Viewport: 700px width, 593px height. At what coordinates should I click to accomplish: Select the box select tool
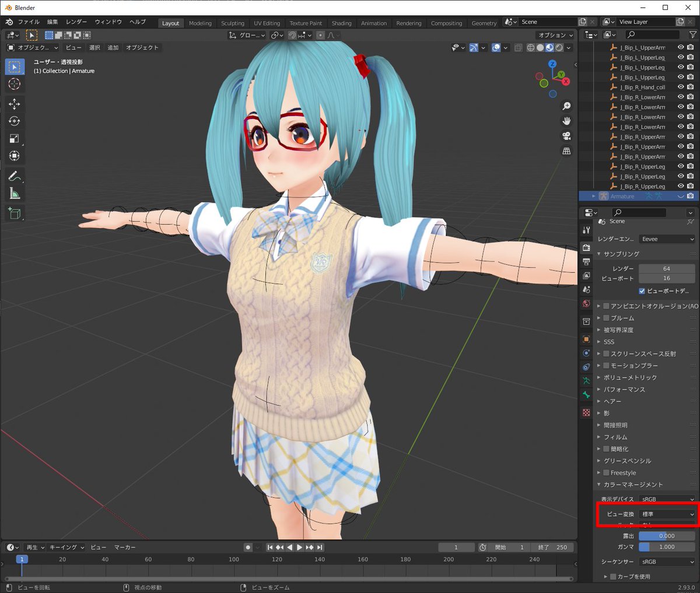click(15, 66)
